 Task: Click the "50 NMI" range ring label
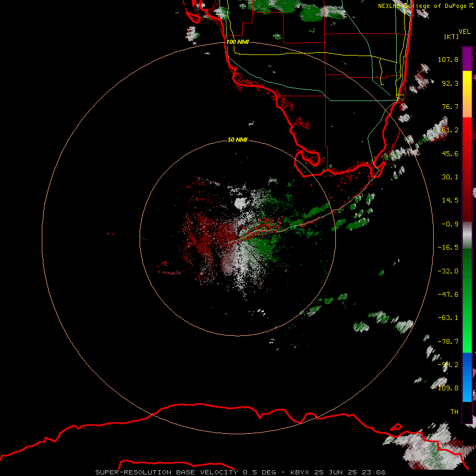point(237,140)
